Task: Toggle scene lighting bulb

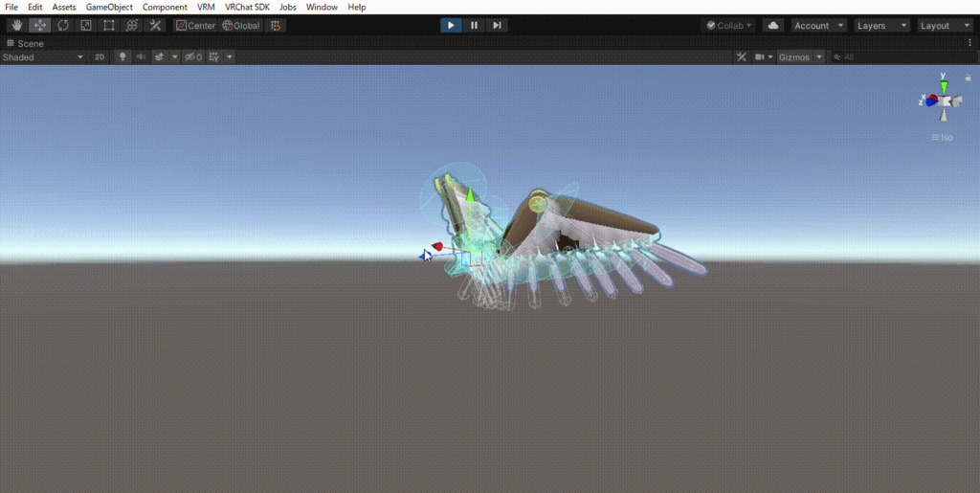Action: 122,56
